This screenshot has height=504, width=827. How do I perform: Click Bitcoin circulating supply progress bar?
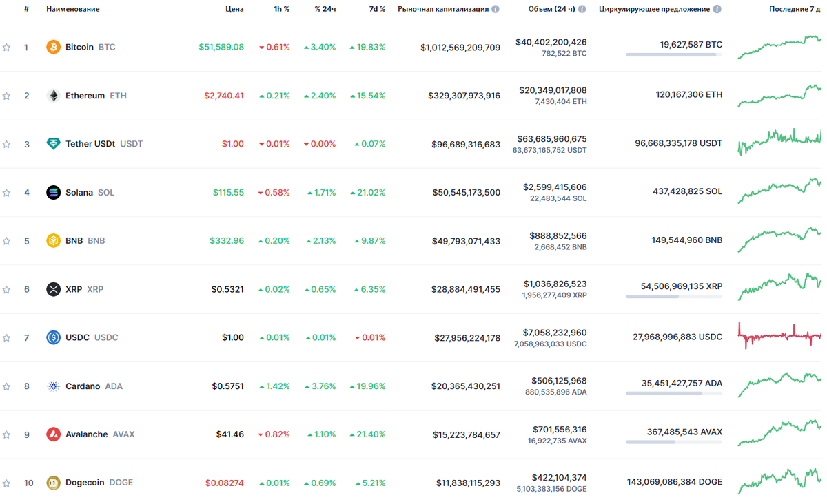tap(674, 54)
